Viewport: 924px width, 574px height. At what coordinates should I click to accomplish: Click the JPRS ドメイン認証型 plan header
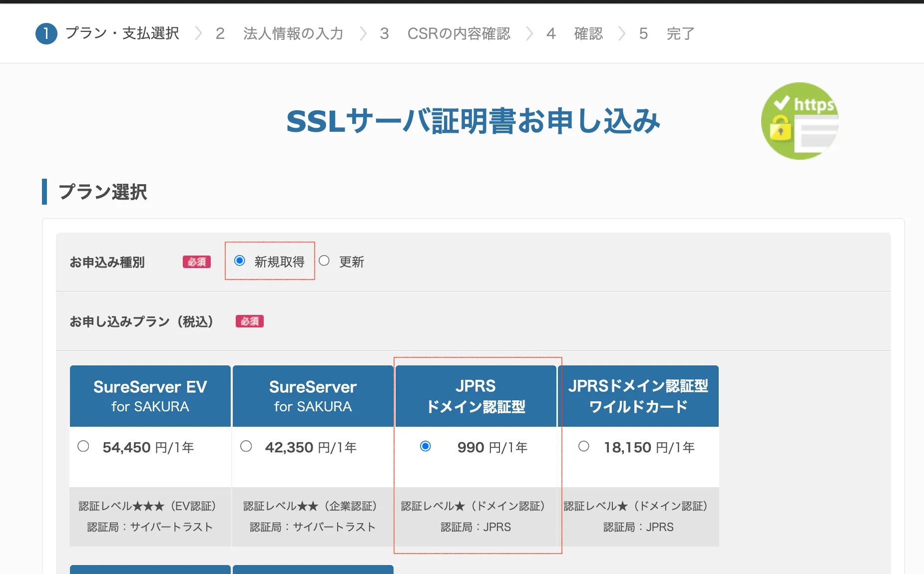(x=475, y=396)
